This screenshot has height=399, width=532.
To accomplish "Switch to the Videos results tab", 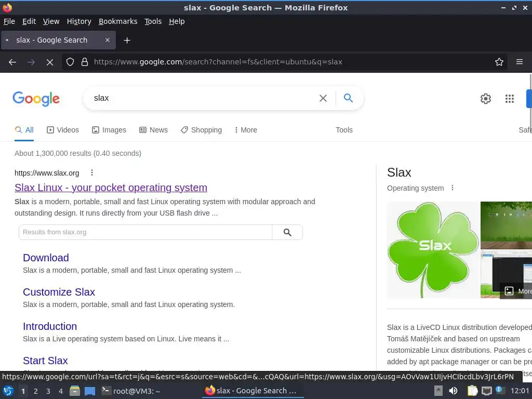I will (x=63, y=130).
